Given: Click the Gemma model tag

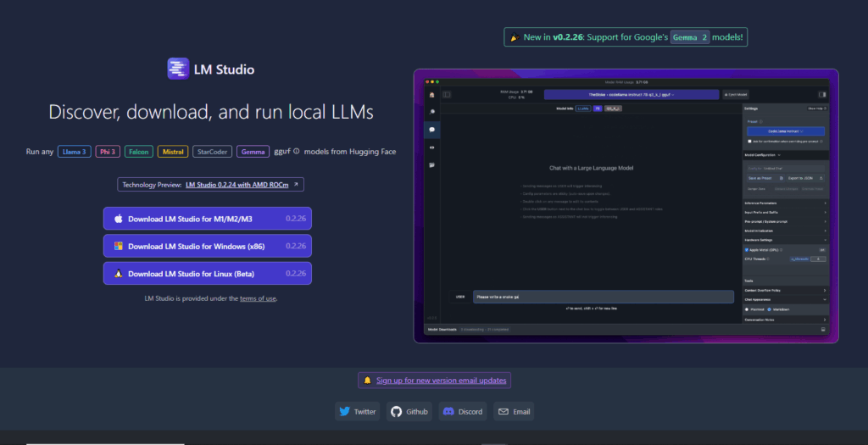Looking at the screenshot, I should 253,151.
